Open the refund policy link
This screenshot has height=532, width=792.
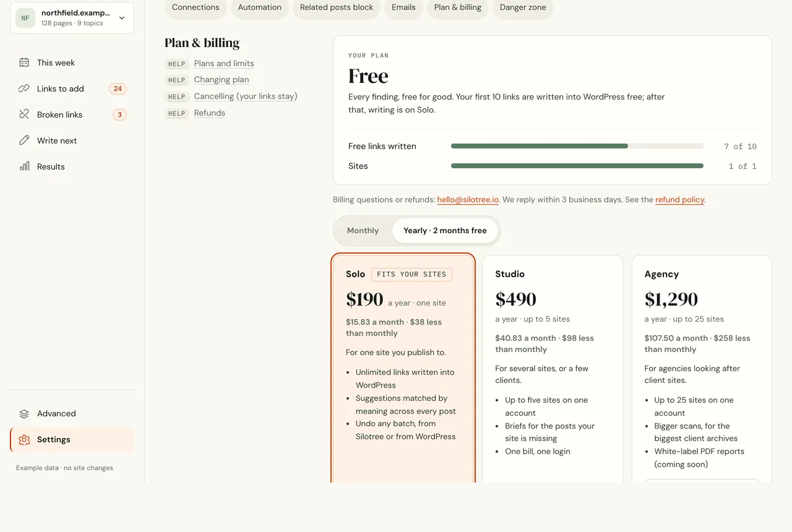click(x=679, y=200)
